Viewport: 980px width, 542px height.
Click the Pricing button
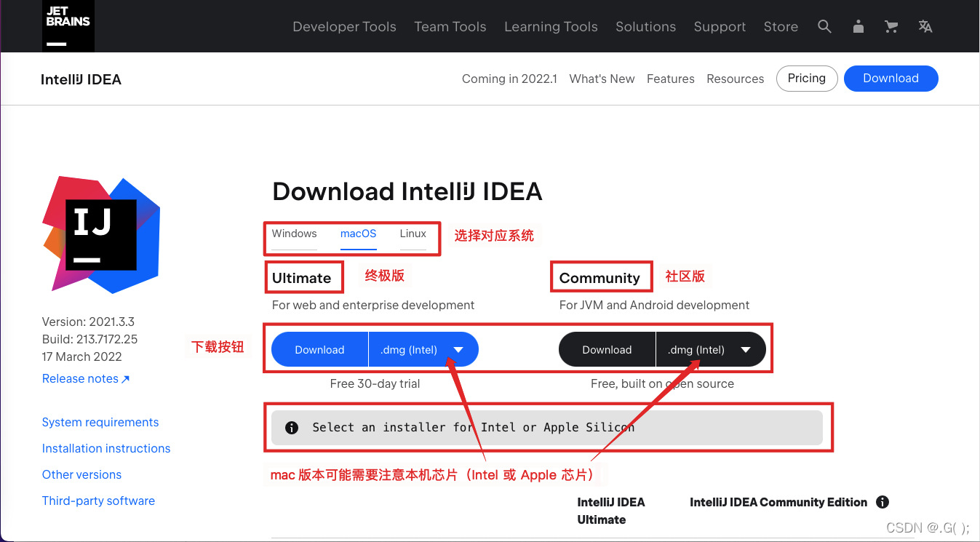[807, 79]
